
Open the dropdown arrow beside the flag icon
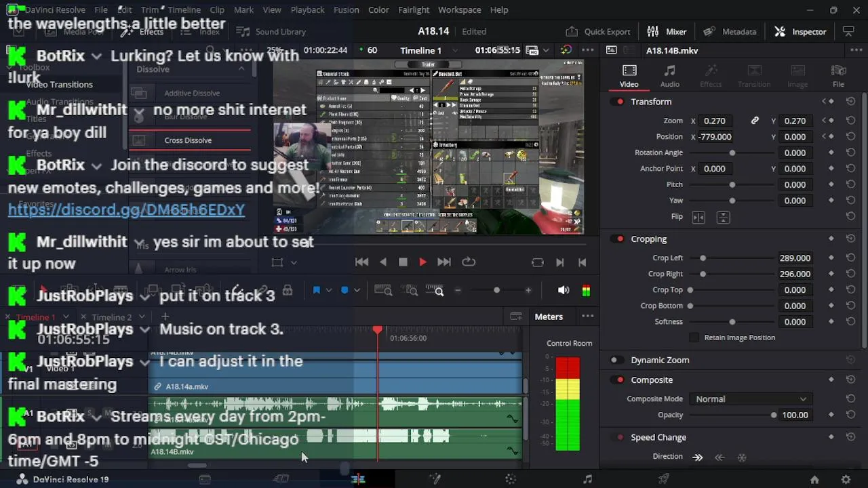329,290
